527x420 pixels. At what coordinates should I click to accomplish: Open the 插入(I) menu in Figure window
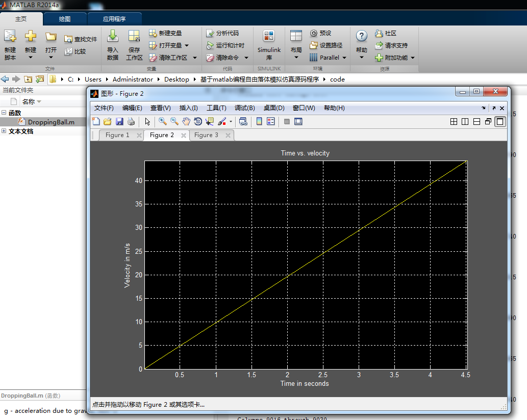point(189,108)
